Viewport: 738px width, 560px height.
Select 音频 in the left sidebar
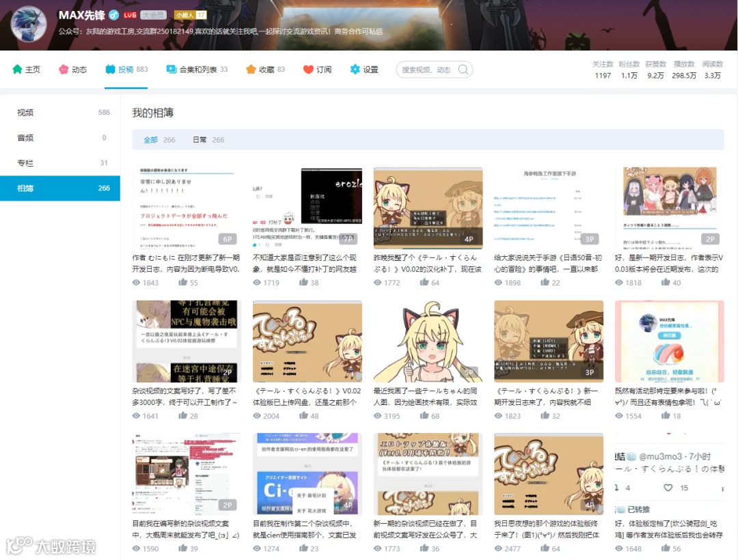point(60,138)
